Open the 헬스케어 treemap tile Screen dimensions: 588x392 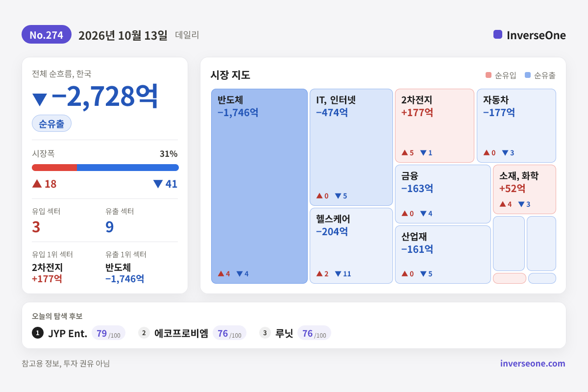(x=351, y=246)
